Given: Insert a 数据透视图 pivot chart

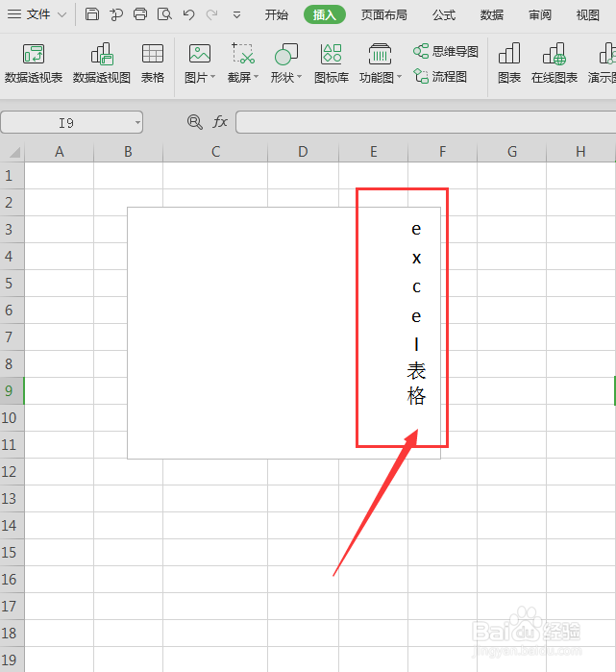Looking at the screenshot, I should 102,63.
